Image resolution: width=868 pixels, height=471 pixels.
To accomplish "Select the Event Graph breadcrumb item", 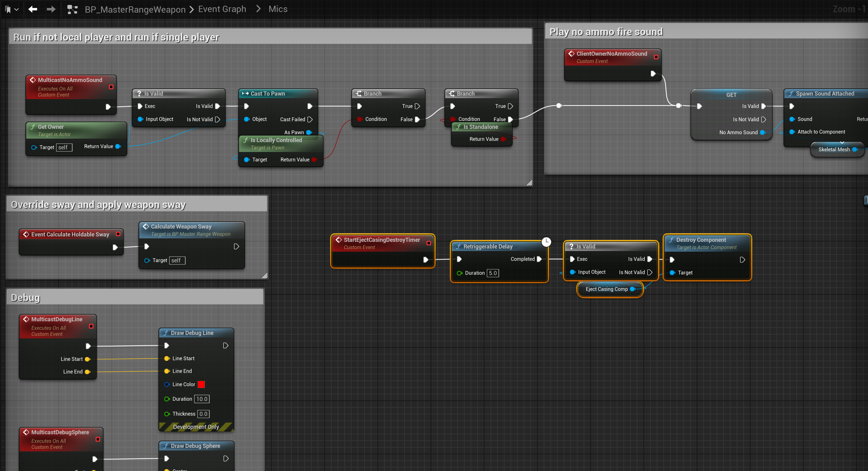I will tap(222, 9).
